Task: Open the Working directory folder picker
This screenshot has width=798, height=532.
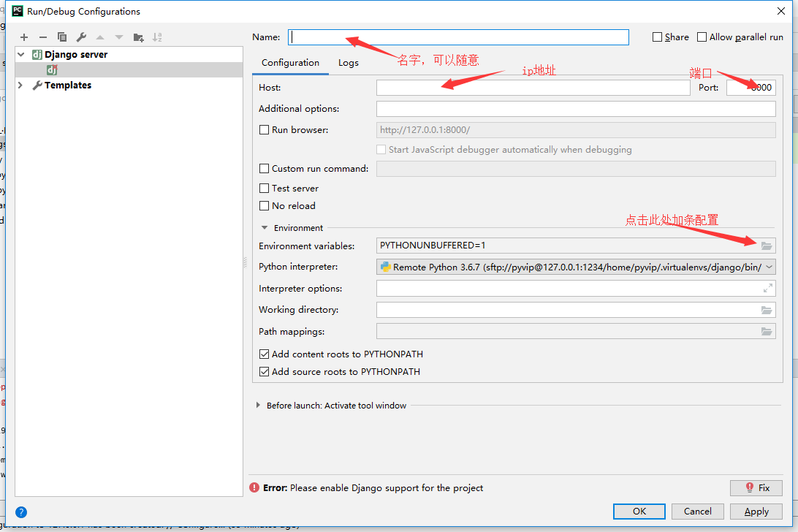Action: (767, 309)
